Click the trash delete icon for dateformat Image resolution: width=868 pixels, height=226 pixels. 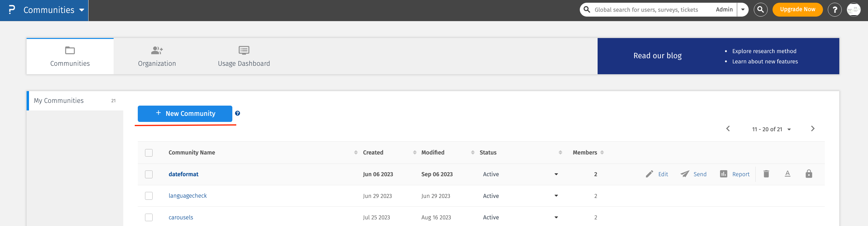pos(766,174)
